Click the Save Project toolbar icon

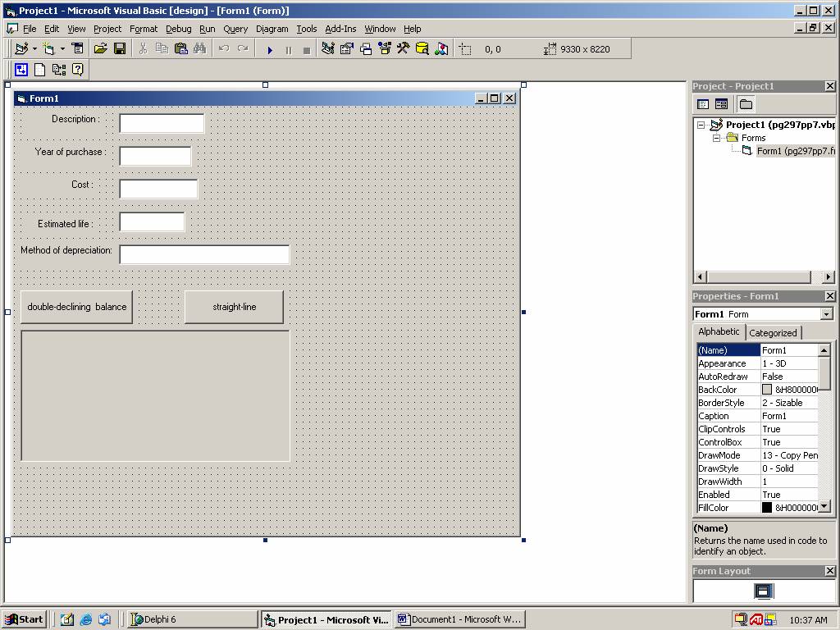(x=119, y=49)
